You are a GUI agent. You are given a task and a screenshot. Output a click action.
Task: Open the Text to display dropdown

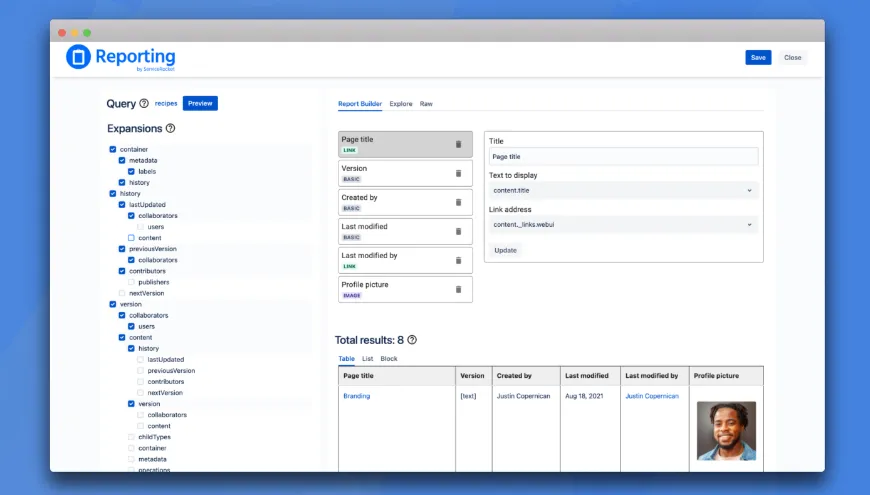click(623, 190)
